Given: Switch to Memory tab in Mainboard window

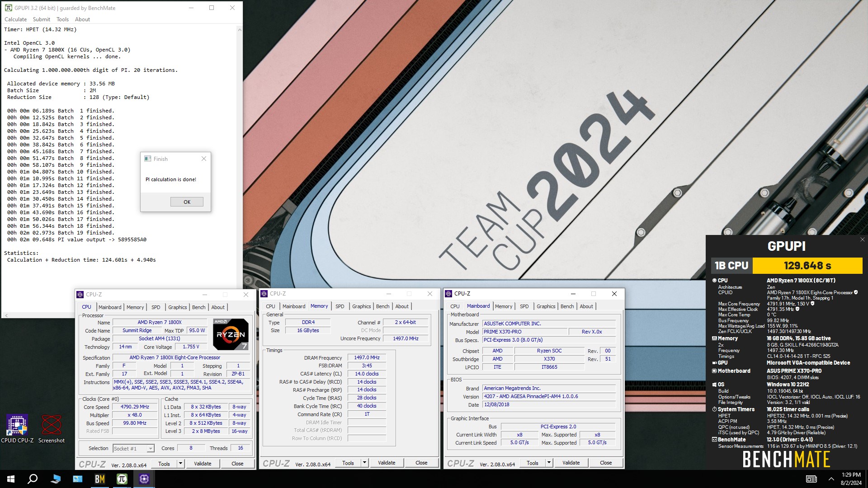Looking at the screenshot, I should 504,306.
